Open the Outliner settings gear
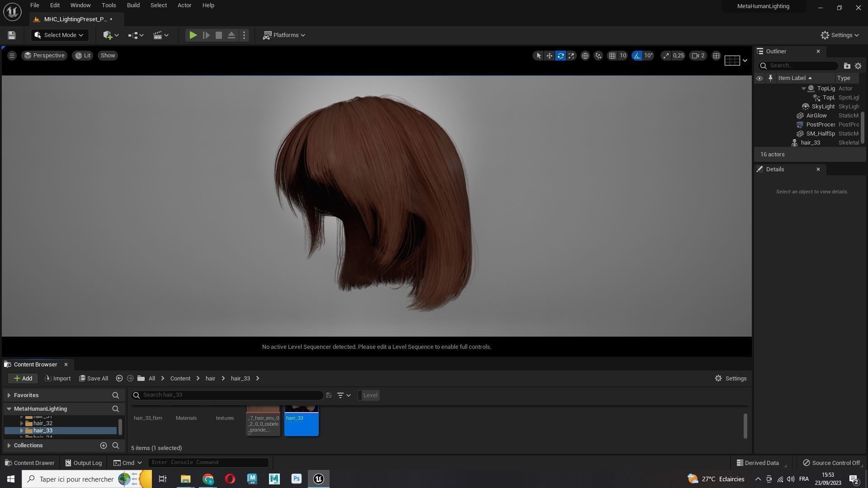 point(858,66)
